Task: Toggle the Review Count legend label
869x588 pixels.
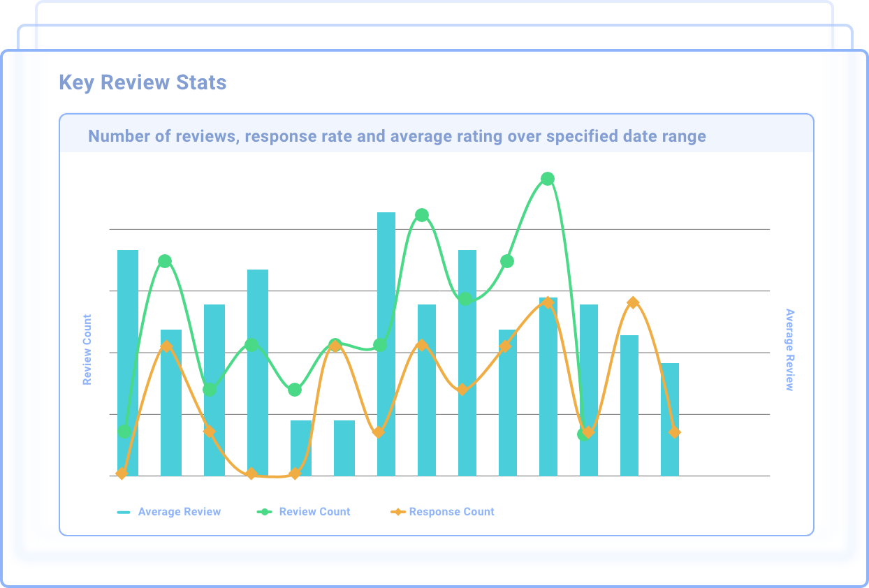Action: coord(314,512)
